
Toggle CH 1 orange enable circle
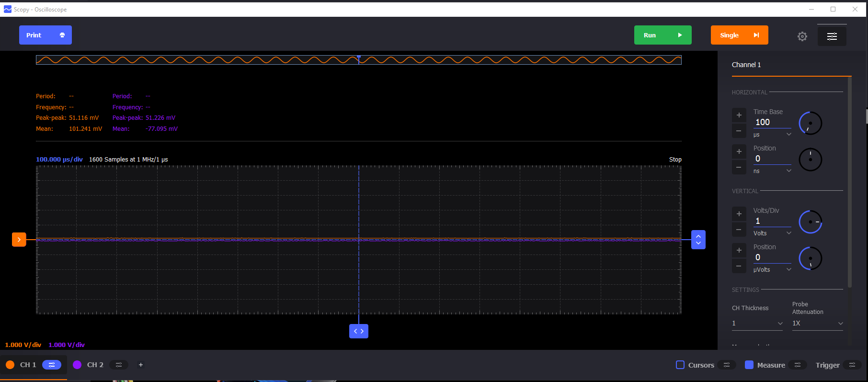(x=10, y=365)
